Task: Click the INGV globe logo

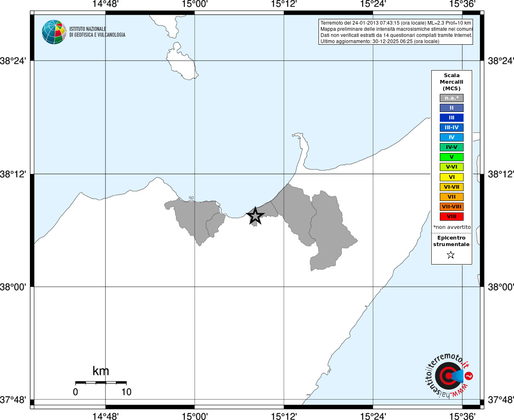Action: pos(54,32)
